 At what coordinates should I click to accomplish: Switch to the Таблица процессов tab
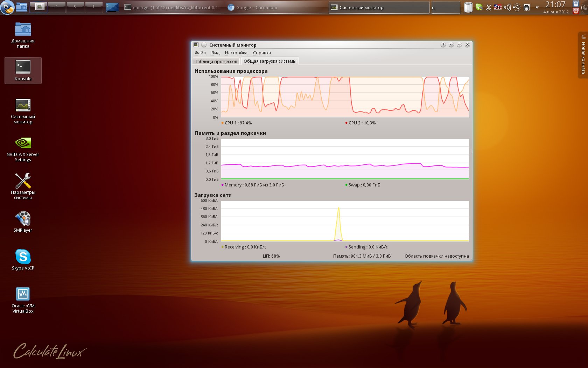tap(216, 61)
